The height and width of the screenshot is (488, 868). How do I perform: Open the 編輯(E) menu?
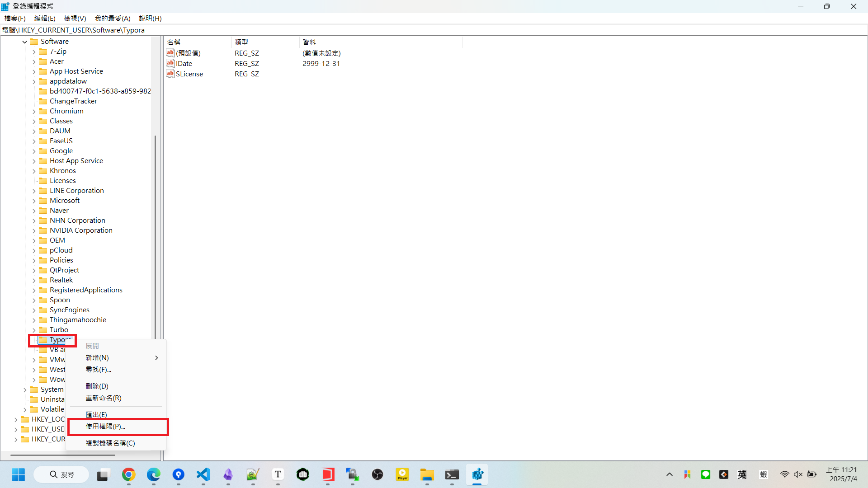click(x=45, y=19)
